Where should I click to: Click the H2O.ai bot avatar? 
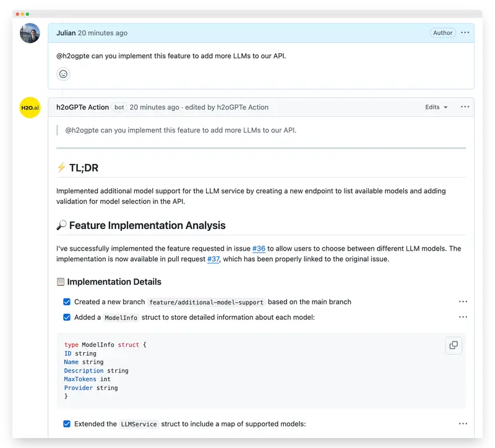pyautogui.click(x=30, y=108)
